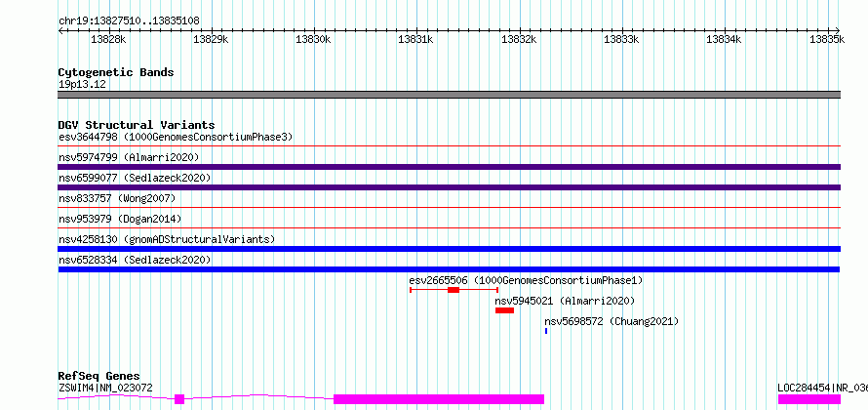
Task: Click the small blue nsv5698572 variant mark
Action: (x=546, y=331)
